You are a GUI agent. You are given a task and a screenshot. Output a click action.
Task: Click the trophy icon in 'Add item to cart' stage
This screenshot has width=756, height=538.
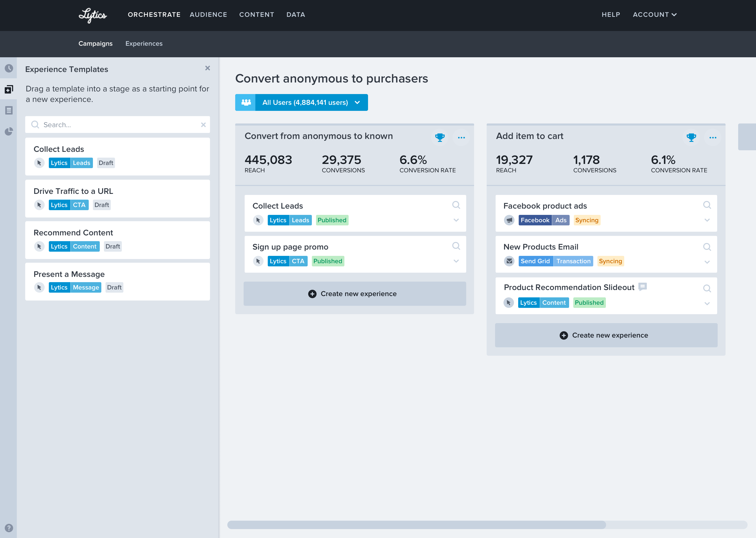691,137
